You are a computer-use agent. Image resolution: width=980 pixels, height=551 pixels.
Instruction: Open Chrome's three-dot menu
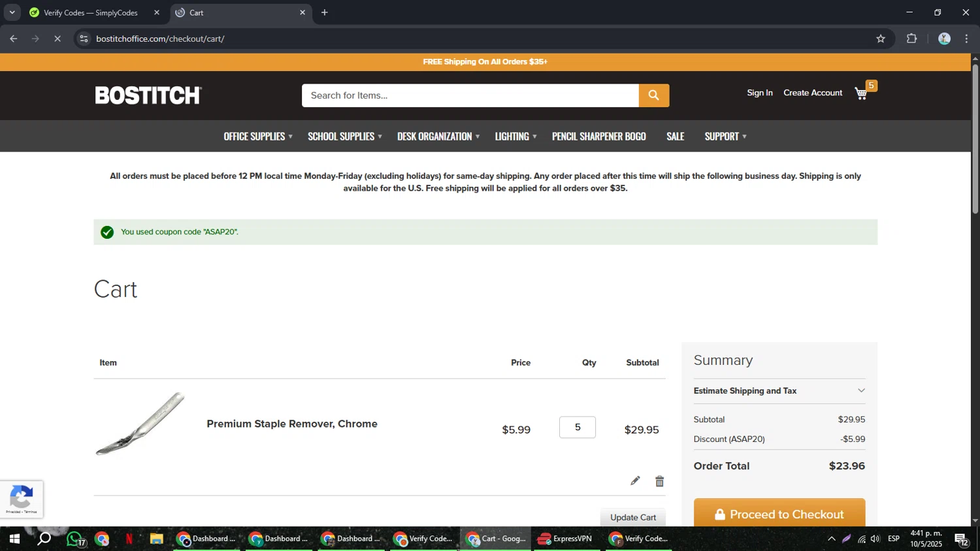[x=966, y=39]
